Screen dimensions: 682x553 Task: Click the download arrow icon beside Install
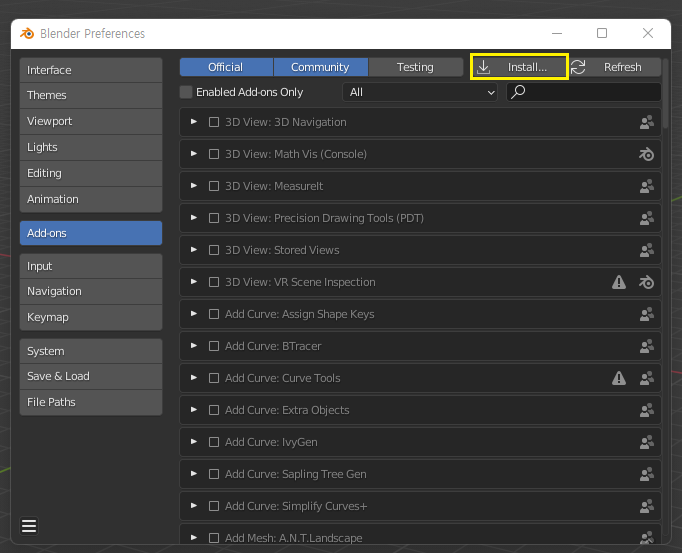click(x=483, y=67)
